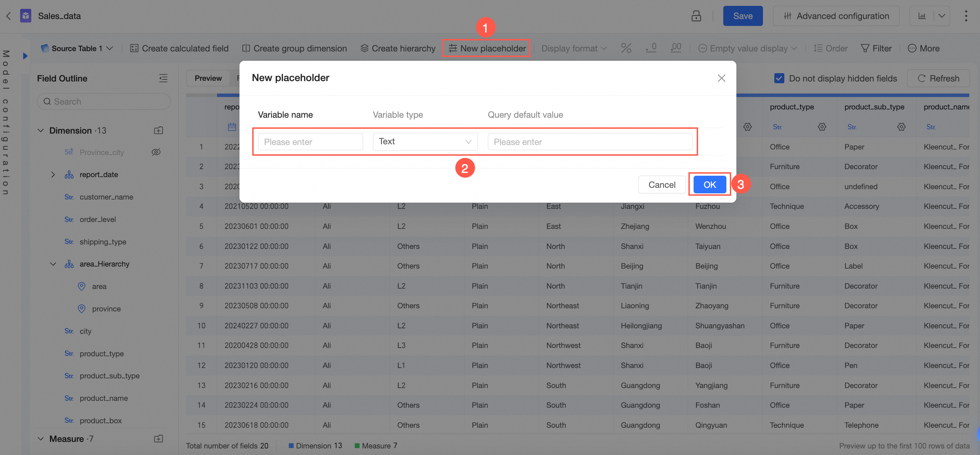Open settings gear for product_type column
Screen dimensions: 980x455
[822, 127]
